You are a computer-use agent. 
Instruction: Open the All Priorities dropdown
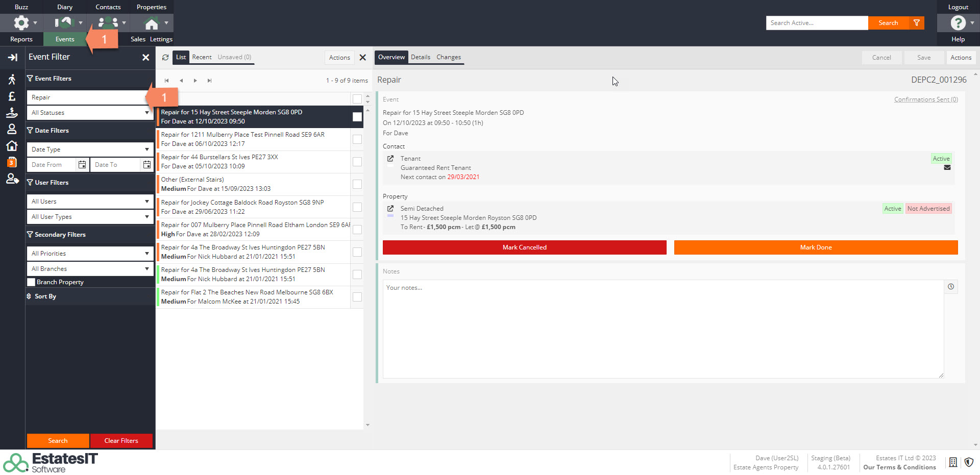coord(90,254)
